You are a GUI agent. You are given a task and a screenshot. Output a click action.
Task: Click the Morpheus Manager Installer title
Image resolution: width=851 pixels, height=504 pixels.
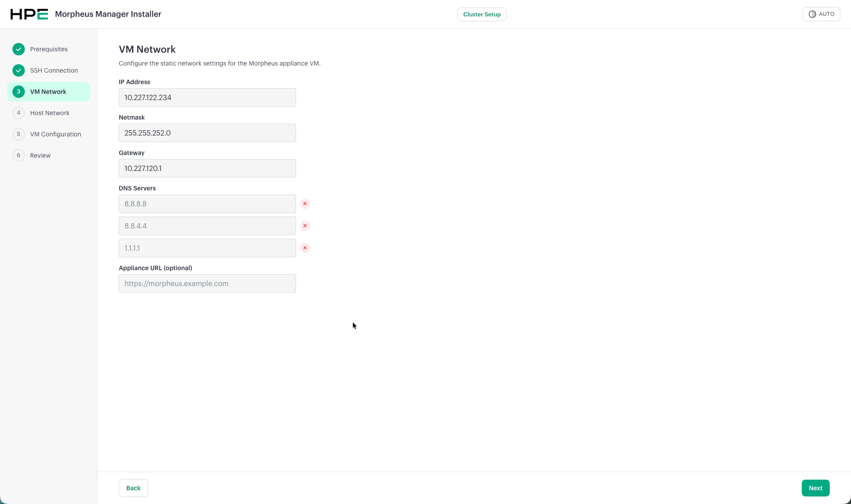click(108, 14)
